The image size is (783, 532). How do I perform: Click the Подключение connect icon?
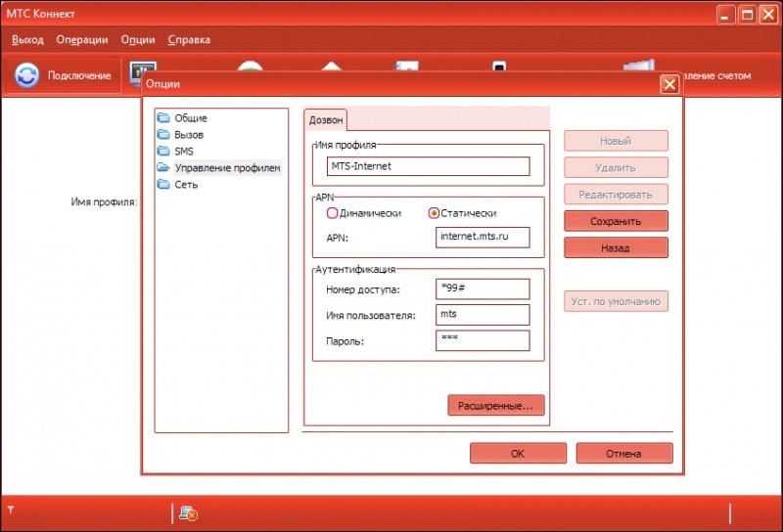pyautogui.click(x=26, y=75)
